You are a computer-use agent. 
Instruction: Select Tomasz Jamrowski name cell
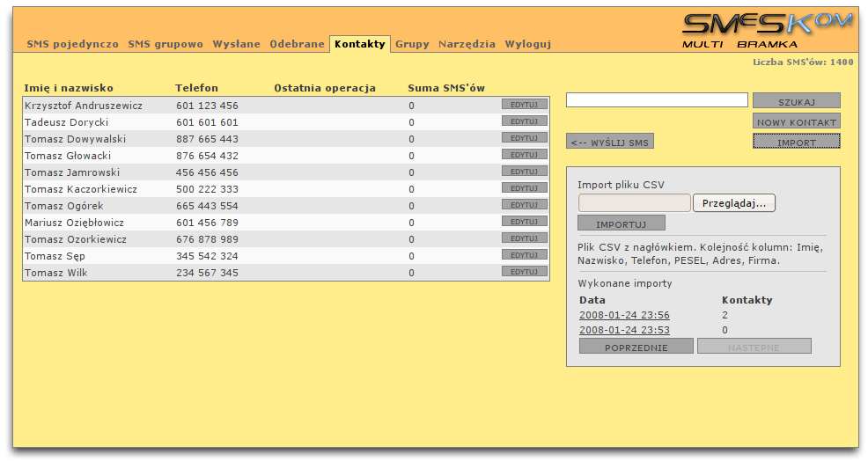pos(72,172)
